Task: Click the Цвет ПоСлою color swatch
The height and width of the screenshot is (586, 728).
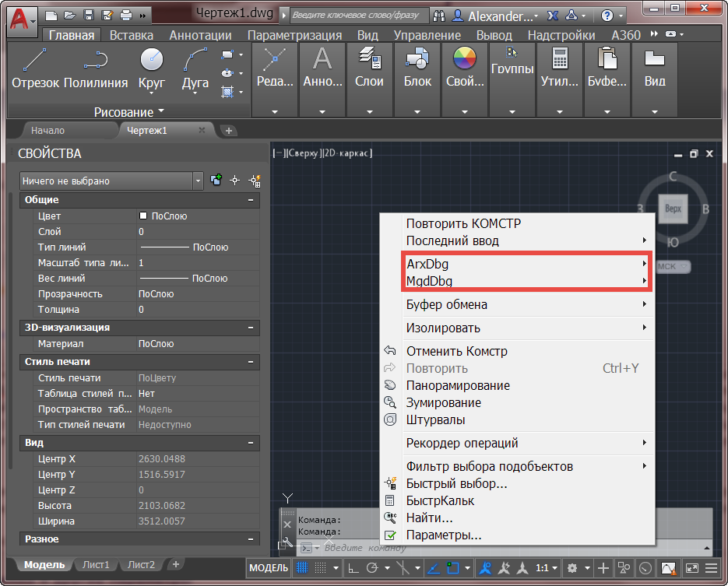Action: pos(143,216)
